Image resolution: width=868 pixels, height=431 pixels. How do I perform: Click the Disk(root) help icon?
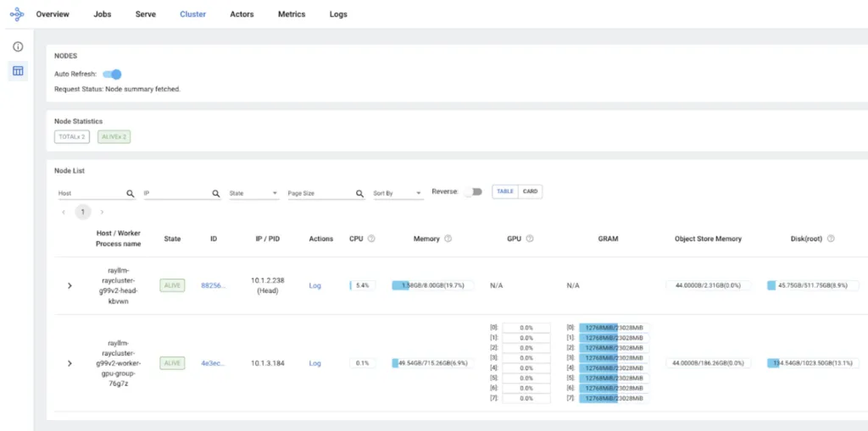click(x=831, y=239)
